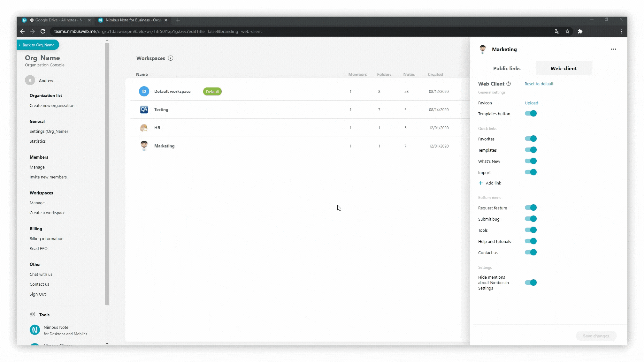Image resolution: width=644 pixels, height=362 pixels.
Task: Switch to the Public links tab
Action: (507, 68)
